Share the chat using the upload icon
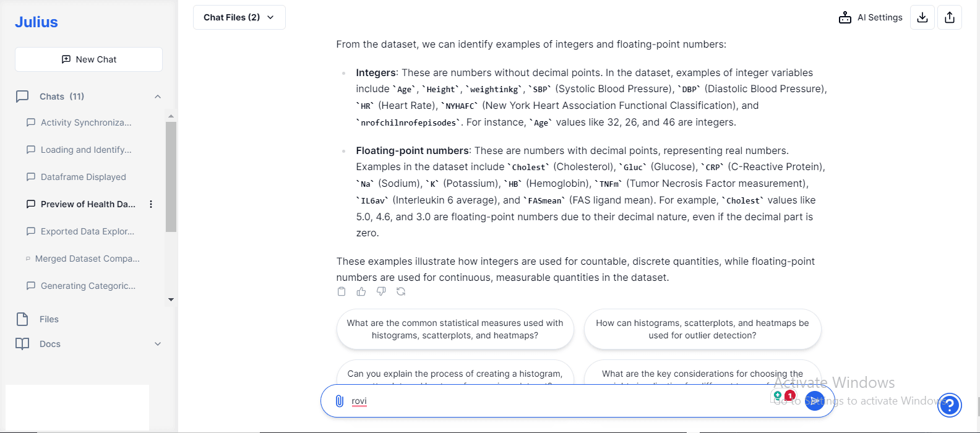 [x=950, y=17]
